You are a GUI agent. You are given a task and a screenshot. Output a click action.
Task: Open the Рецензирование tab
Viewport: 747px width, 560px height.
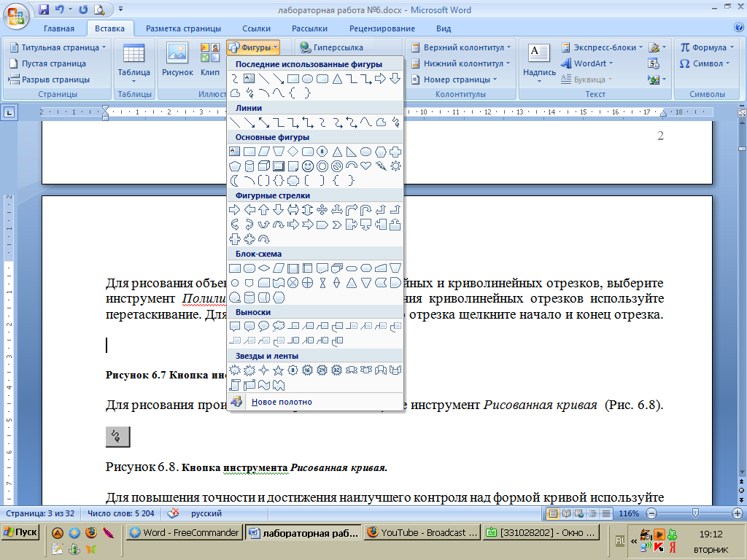pyautogui.click(x=382, y=28)
